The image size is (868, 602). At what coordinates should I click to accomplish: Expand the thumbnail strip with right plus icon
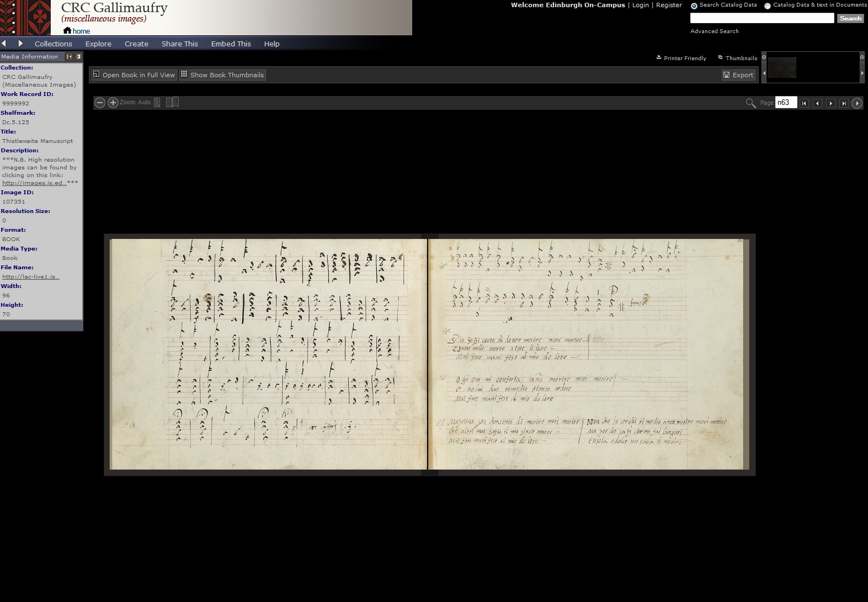click(x=862, y=57)
